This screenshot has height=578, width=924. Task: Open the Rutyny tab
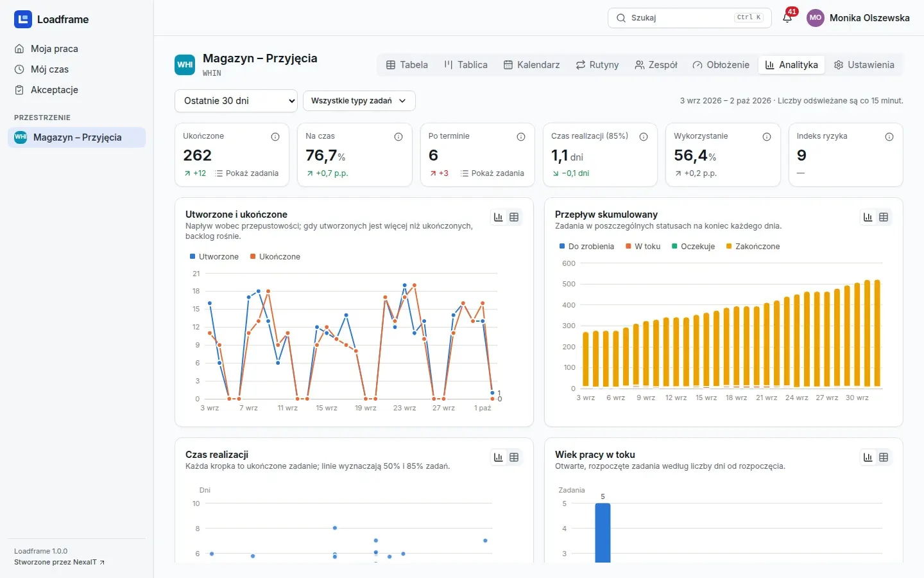(x=597, y=65)
